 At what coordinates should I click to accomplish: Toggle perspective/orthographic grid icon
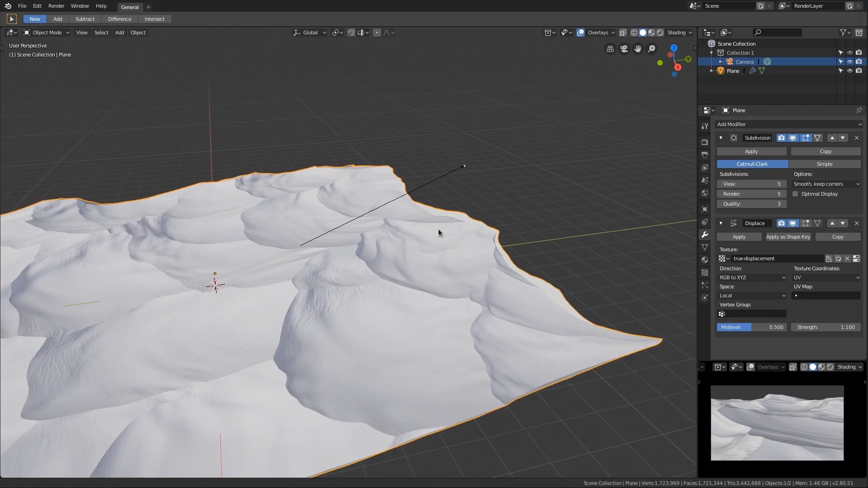point(610,49)
